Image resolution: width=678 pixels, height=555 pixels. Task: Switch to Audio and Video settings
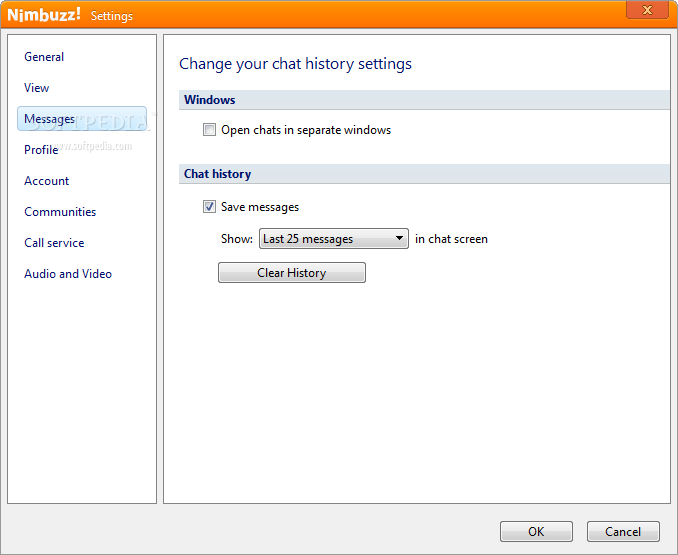[68, 274]
